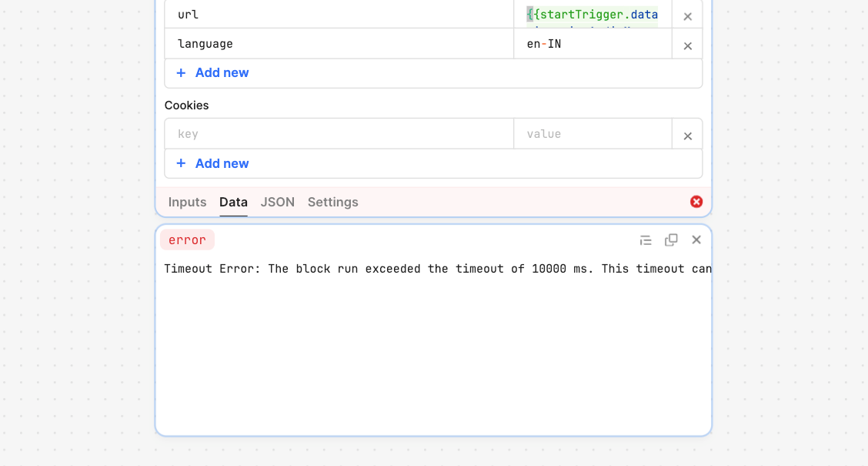Open the Settings tab
Viewport: 868px width, 466px height.
[332, 203]
